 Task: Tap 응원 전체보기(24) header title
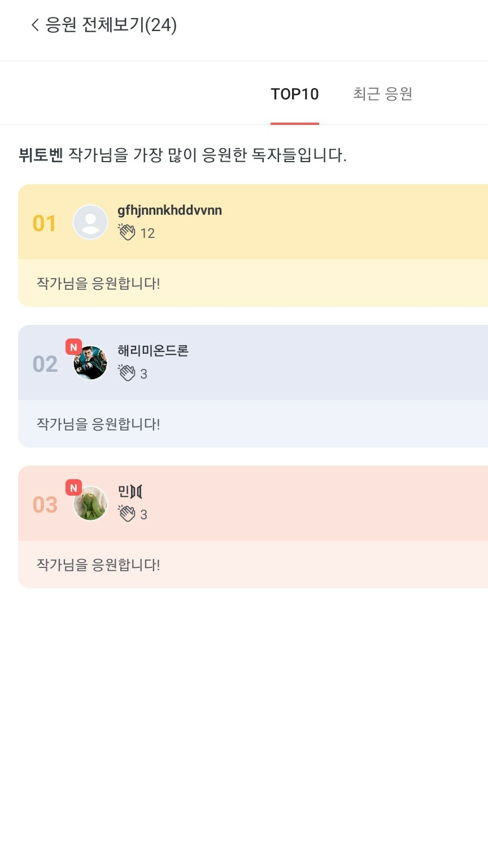111,25
